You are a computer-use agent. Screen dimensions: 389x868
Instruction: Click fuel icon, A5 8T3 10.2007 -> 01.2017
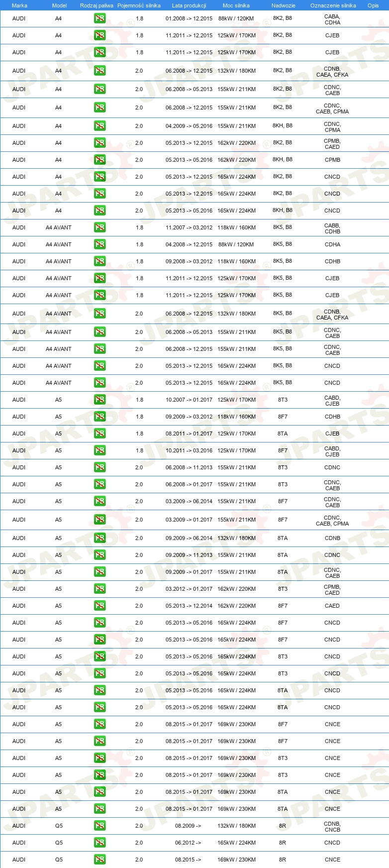[x=99, y=400]
